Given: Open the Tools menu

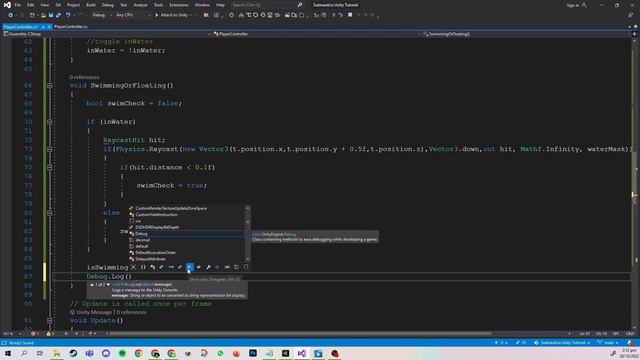Looking at the screenshot, I should pyautogui.click(x=158, y=5).
